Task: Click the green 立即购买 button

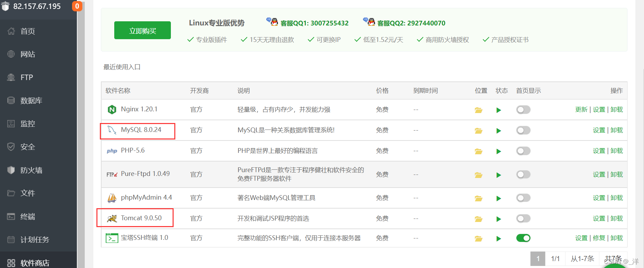Action: [142, 31]
